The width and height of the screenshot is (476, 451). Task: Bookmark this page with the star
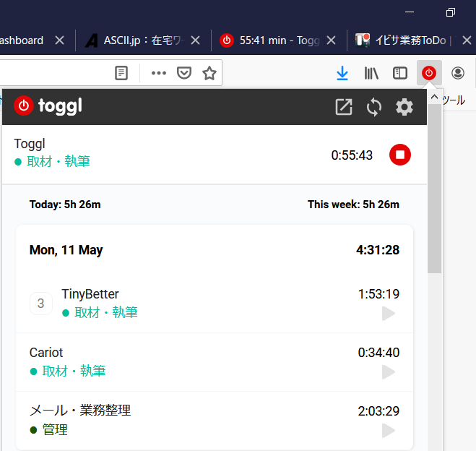[x=209, y=73]
